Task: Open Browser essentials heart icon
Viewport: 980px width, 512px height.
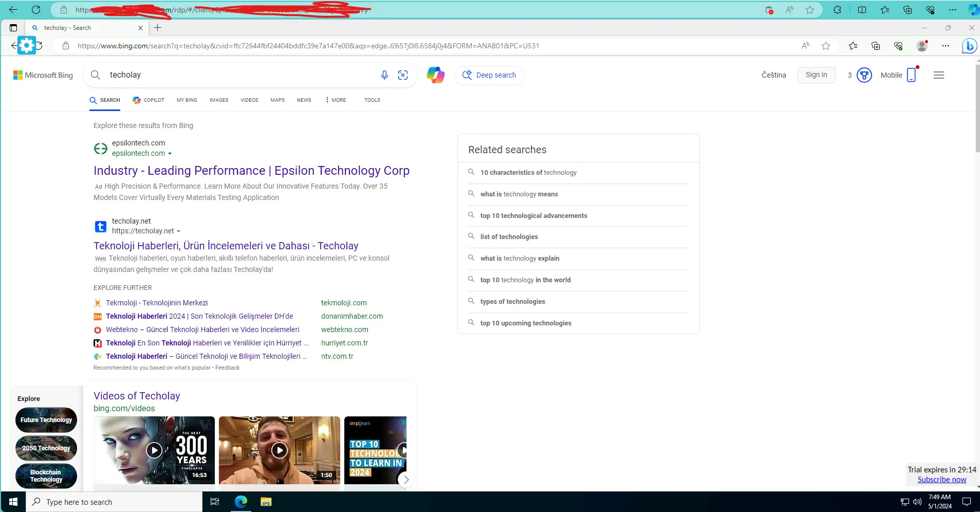Action: click(898, 46)
